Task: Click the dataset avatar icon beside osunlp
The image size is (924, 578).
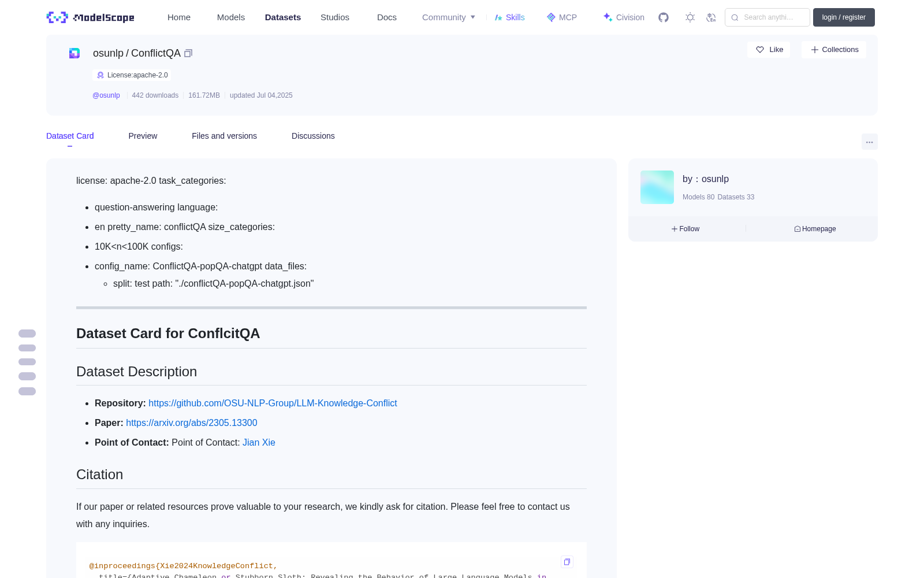Action: click(x=74, y=53)
